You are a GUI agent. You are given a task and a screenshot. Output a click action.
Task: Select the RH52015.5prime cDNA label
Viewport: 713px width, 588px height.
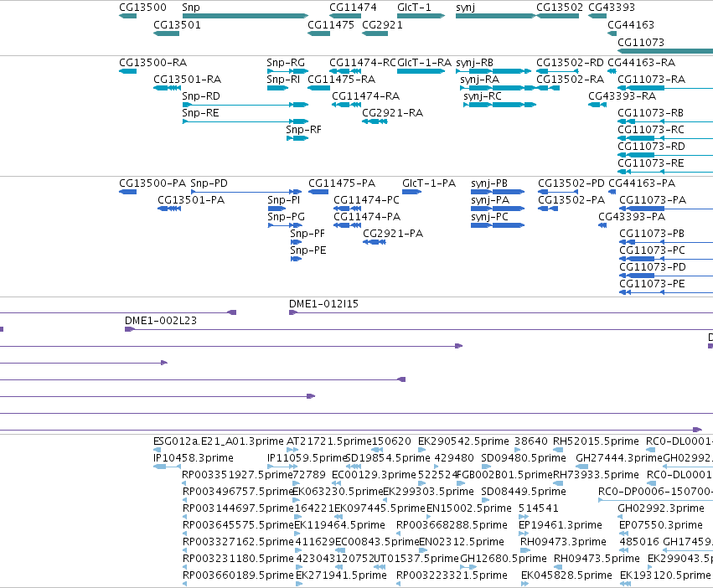click(x=596, y=441)
